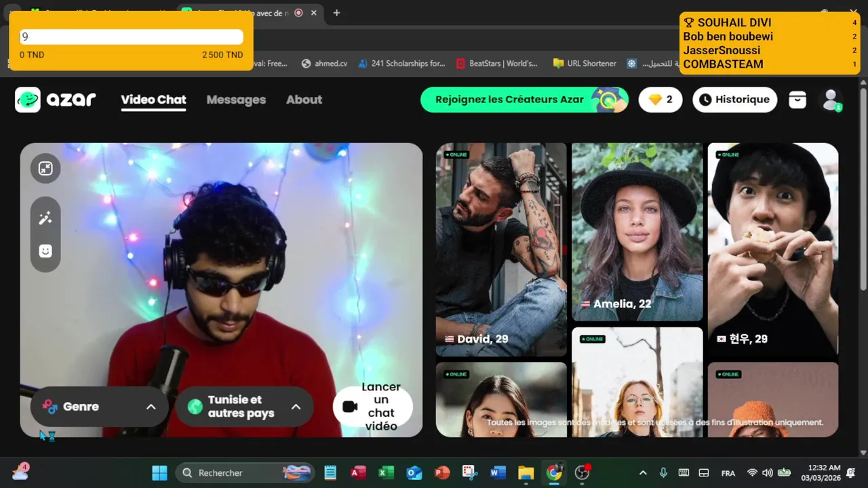This screenshot has width=868, height=488.
Task: Open the blonde woman with glasses card
Action: point(637,382)
